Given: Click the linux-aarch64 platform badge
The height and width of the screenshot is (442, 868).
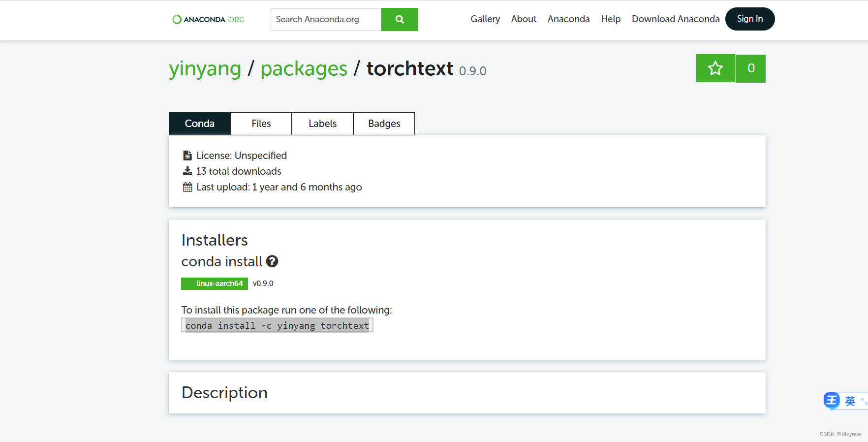Looking at the screenshot, I should click(215, 284).
